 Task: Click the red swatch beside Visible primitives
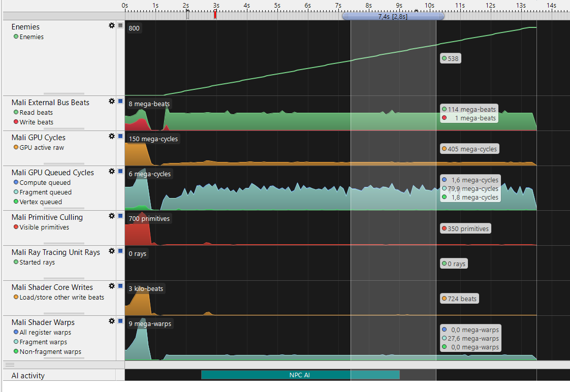[16, 226]
